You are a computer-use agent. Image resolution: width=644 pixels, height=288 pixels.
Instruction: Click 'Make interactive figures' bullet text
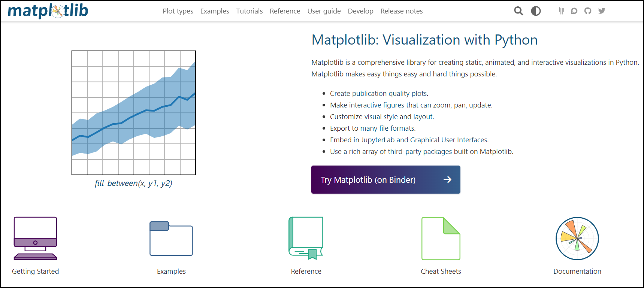[411, 105]
